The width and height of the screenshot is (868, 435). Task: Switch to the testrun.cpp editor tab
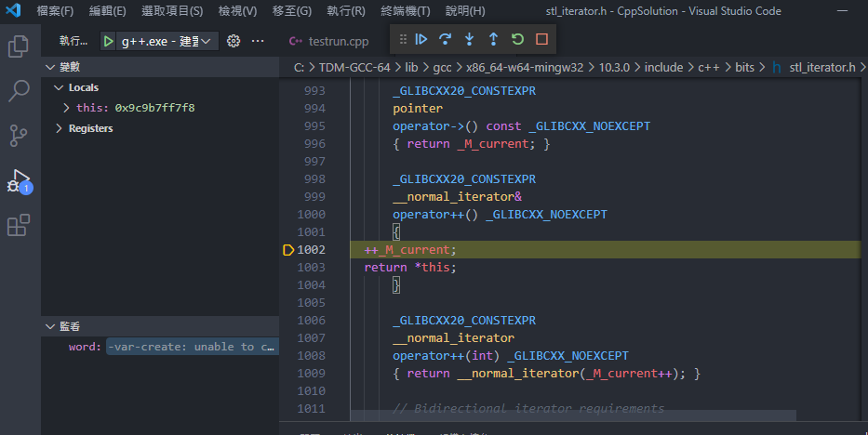tap(338, 42)
